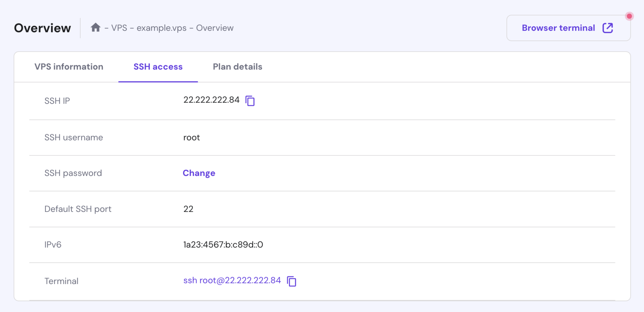Go to VPS in the breadcrumb
644x312 pixels.
[x=119, y=28]
